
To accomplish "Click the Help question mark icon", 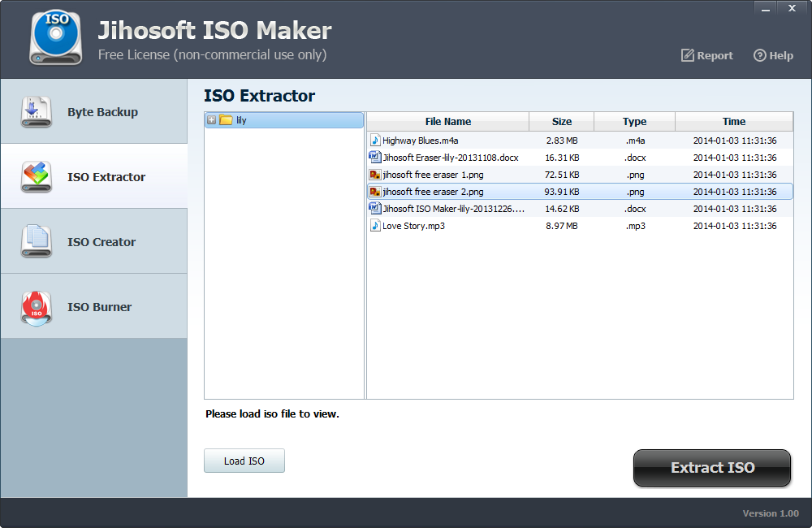I will pyautogui.click(x=759, y=55).
